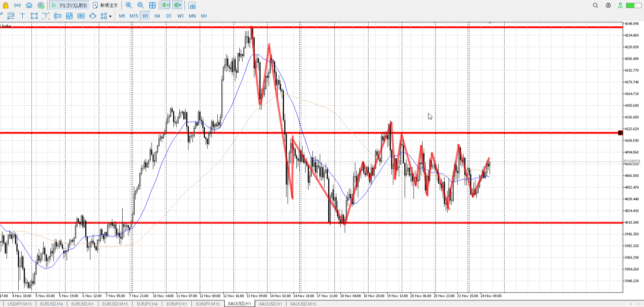This screenshot has height=307, width=644.
Task: Select the H4 timeframe button
Action: point(157,16)
